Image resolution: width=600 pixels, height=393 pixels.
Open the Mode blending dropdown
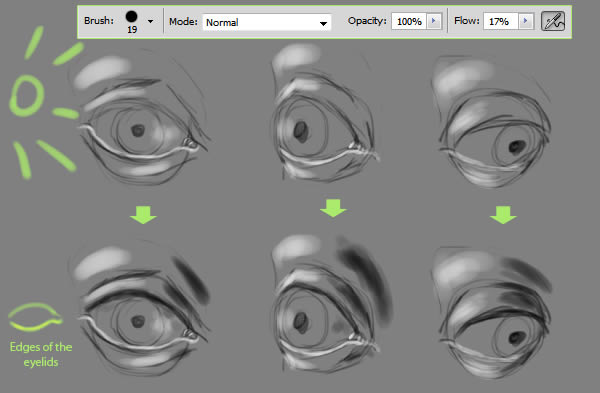click(267, 22)
